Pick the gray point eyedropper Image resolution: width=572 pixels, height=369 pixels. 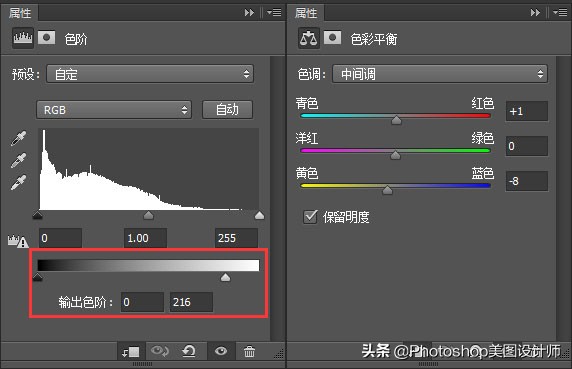tap(19, 160)
